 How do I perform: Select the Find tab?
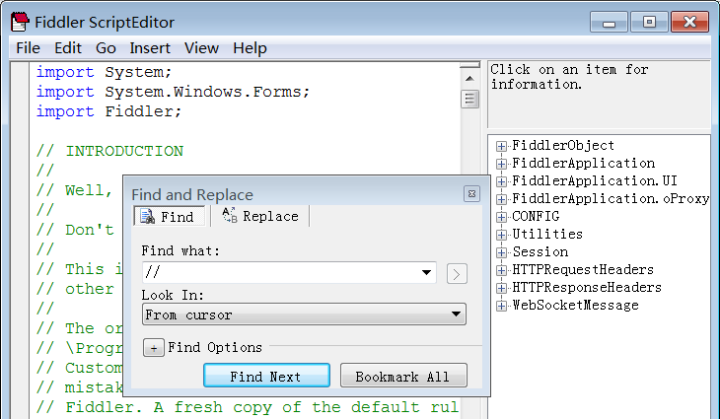[169, 216]
